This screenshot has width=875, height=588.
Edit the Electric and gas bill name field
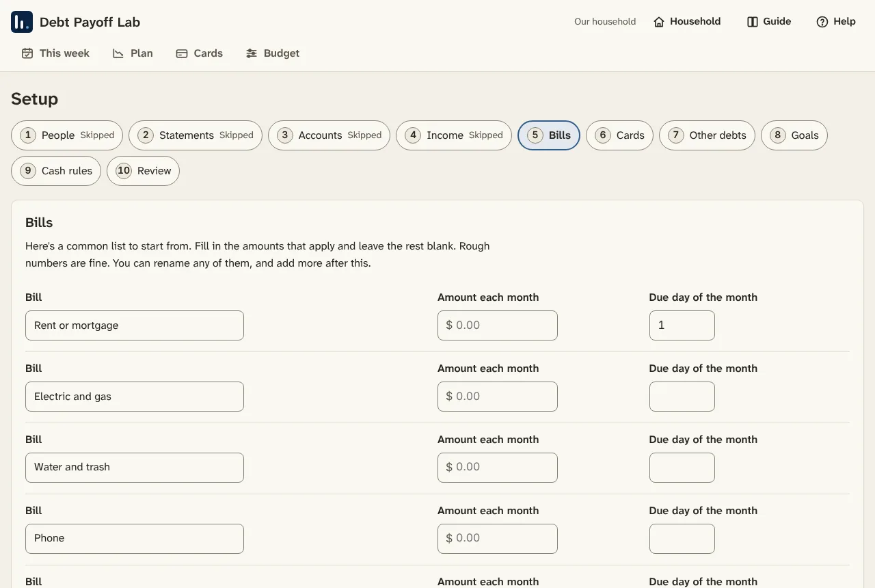(x=135, y=397)
